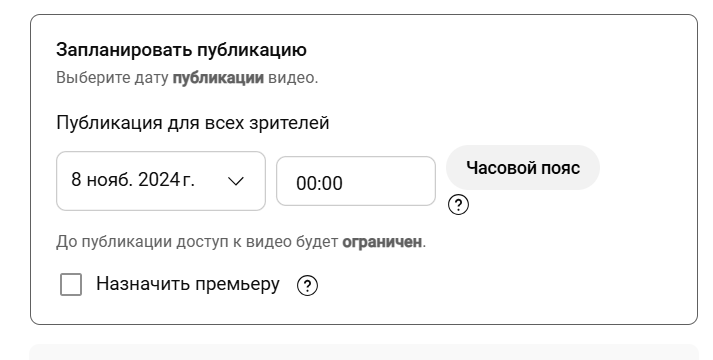Click the gray panel below the schedule card
This screenshot has height=360, width=713.
pyautogui.click(x=364, y=352)
